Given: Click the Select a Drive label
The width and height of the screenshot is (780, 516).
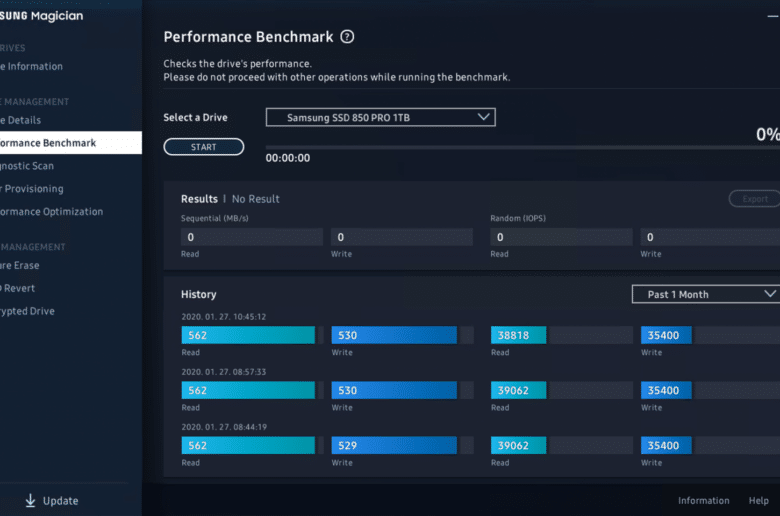Looking at the screenshot, I should pyautogui.click(x=195, y=117).
